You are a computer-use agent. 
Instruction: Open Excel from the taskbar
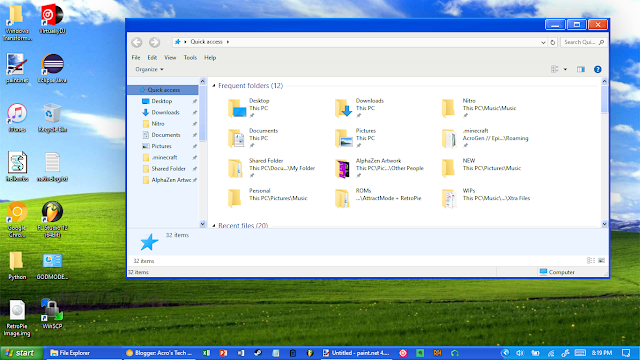[206, 353]
